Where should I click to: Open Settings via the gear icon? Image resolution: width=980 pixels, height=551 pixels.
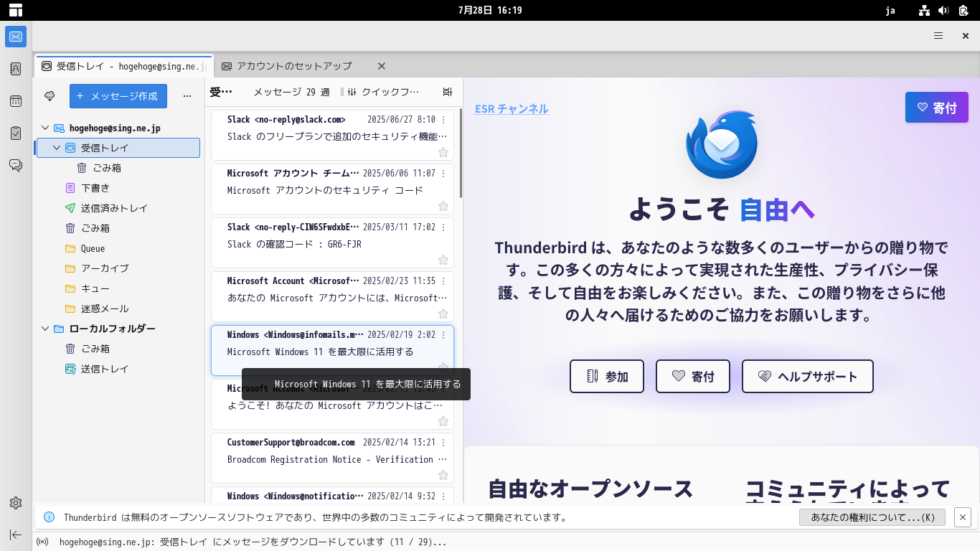(16, 503)
